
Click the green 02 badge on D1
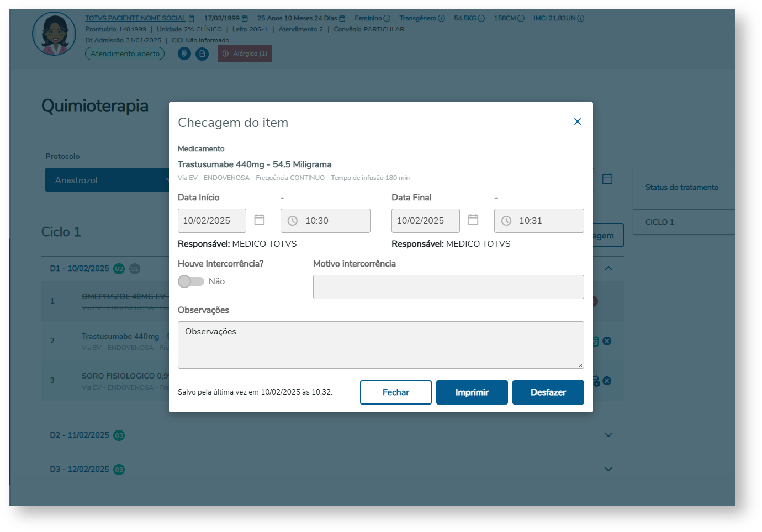point(119,269)
